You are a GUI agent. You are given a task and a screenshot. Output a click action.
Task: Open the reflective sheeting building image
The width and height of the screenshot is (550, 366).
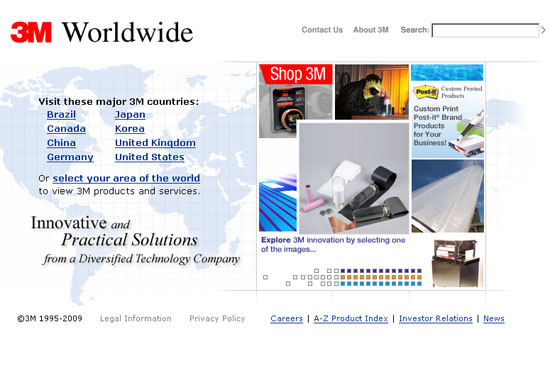pos(448,196)
